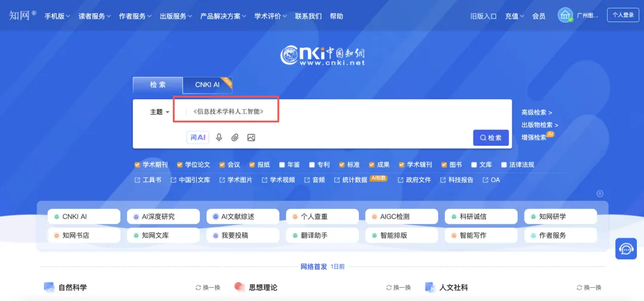Check the 法律法规 checkbox
Image resolution: width=644 pixels, height=301 pixels.
pos(504,165)
